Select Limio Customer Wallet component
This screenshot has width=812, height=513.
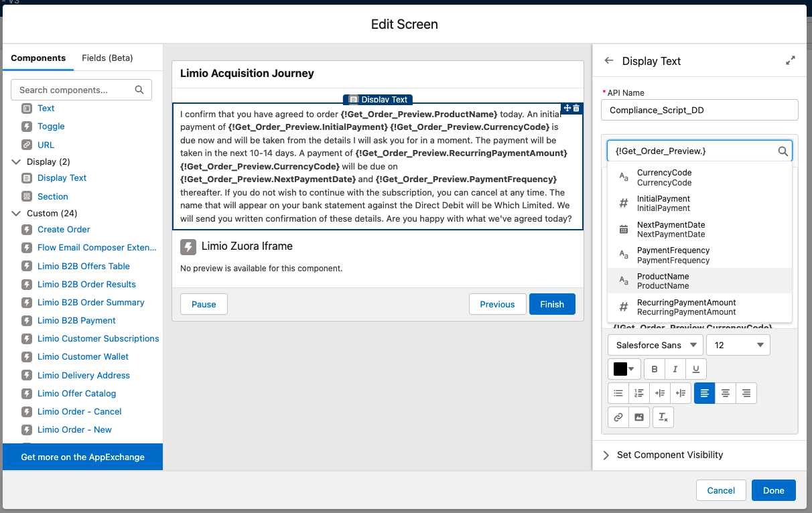(x=83, y=356)
